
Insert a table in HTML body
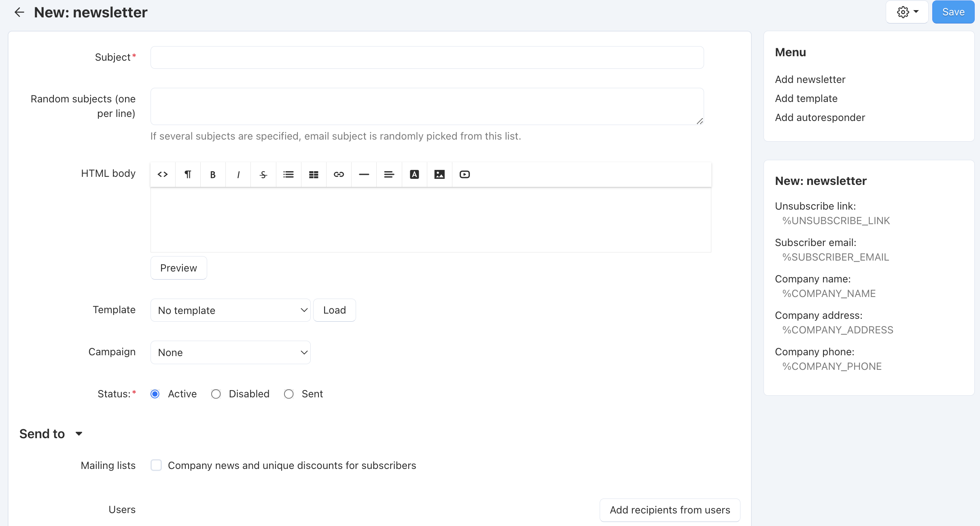click(x=314, y=174)
